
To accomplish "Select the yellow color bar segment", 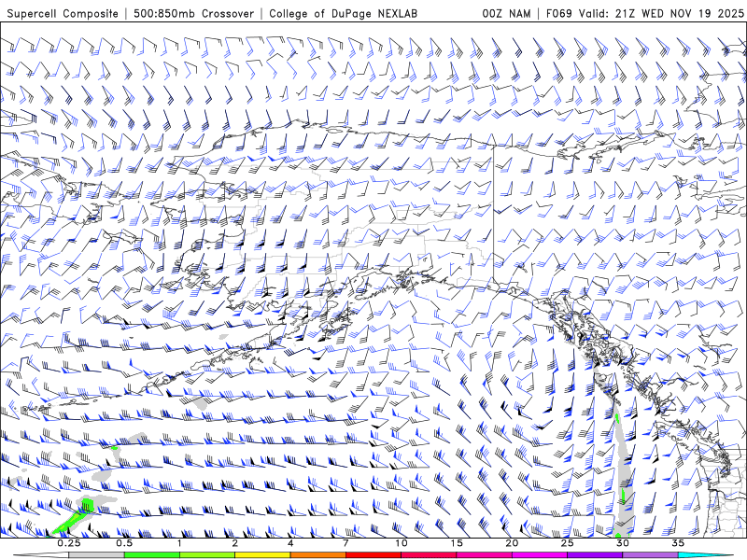I will (262, 555).
